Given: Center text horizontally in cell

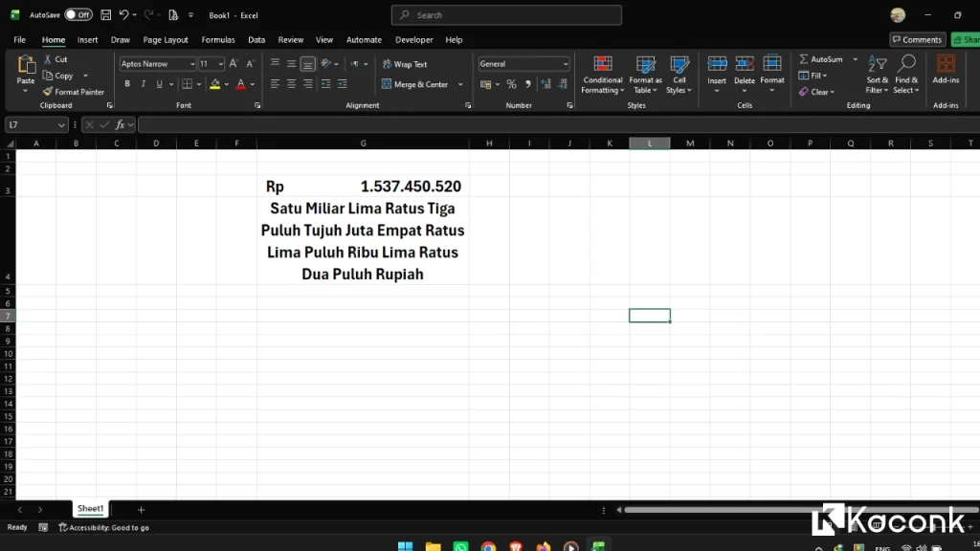Looking at the screenshot, I should coord(291,84).
